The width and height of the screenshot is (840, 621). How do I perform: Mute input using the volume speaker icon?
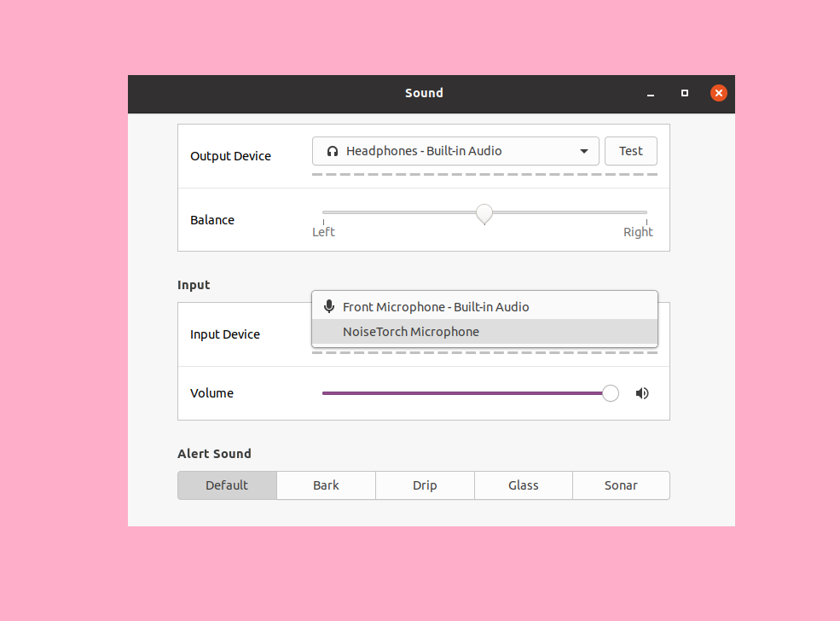point(642,393)
